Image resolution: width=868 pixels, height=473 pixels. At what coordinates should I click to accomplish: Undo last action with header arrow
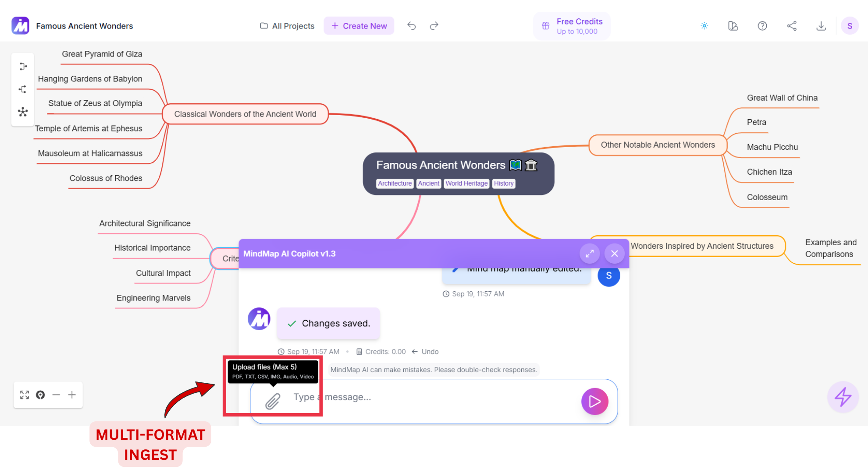[x=411, y=26]
